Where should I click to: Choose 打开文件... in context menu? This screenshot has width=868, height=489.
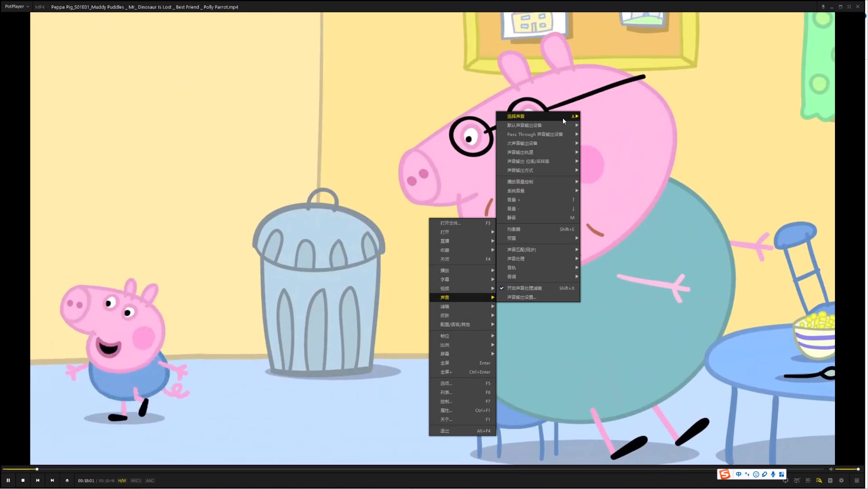coord(463,223)
